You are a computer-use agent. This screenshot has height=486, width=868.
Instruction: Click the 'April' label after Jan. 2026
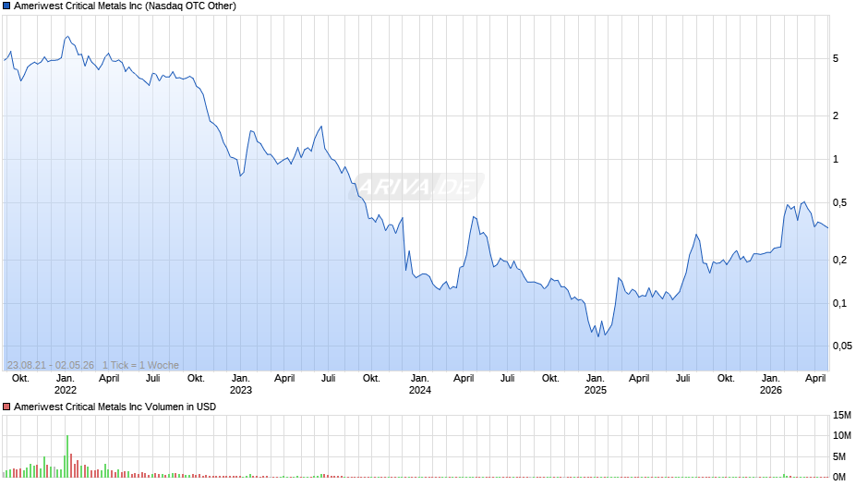point(815,379)
